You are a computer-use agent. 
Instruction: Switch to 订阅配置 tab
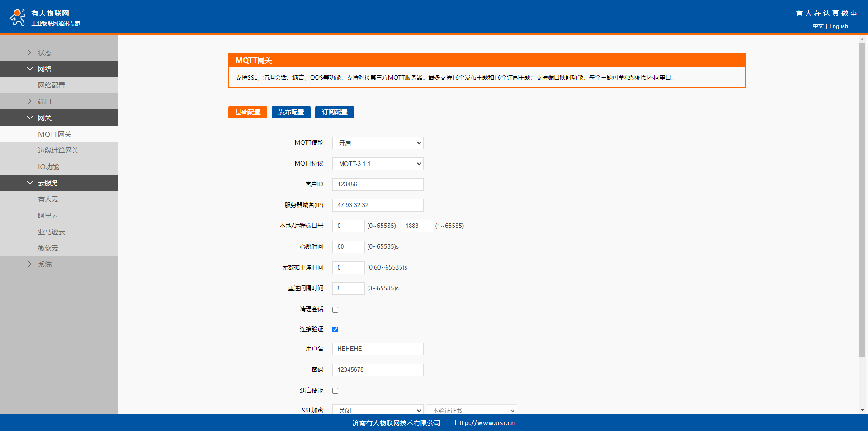pyautogui.click(x=335, y=112)
